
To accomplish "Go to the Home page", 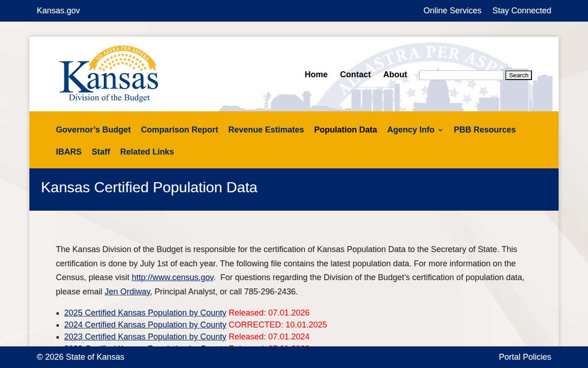I will pos(316,75).
